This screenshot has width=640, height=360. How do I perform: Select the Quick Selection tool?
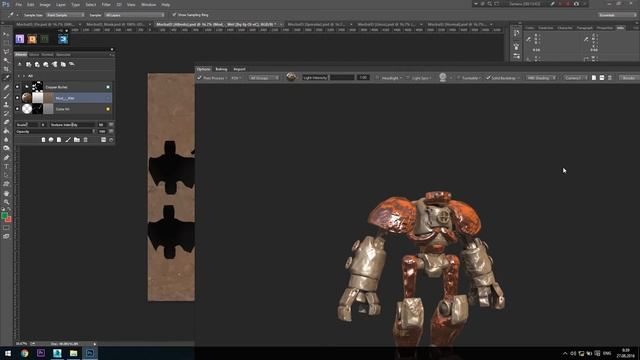point(6,60)
